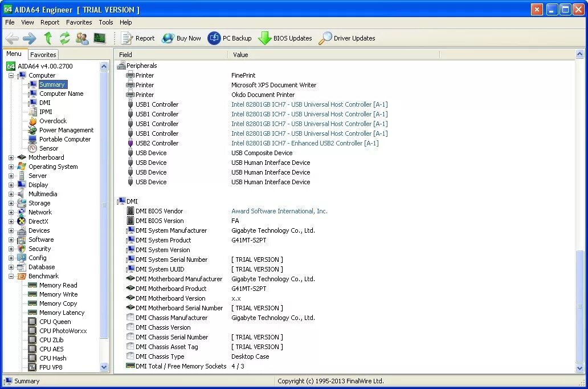Select IPMI in the tree
This screenshot has width=588, height=389.
pos(46,112)
